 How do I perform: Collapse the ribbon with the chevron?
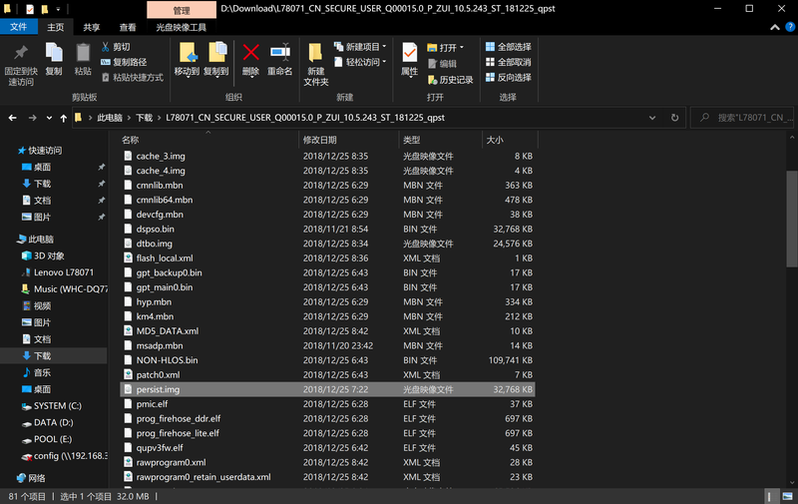(775, 27)
